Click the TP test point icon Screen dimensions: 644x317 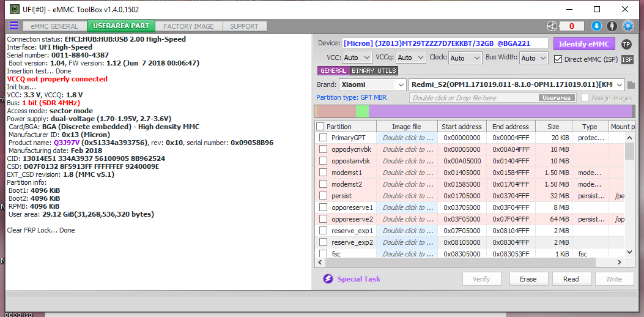tap(626, 44)
